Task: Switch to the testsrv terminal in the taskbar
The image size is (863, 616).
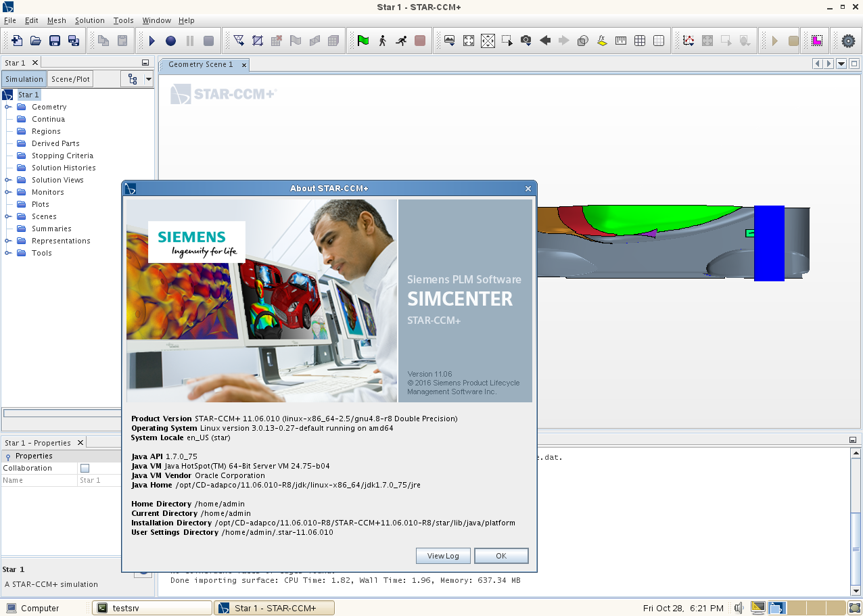Action: coord(151,608)
